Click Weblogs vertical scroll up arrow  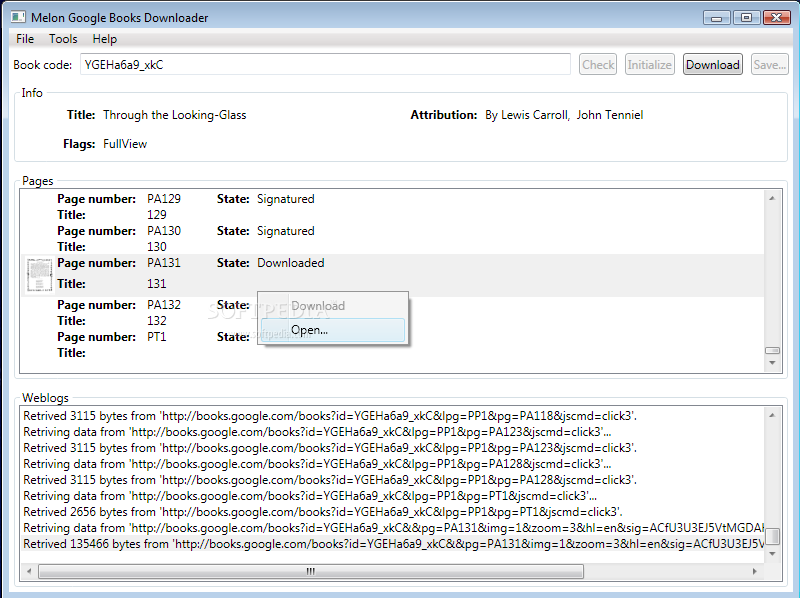click(x=772, y=415)
